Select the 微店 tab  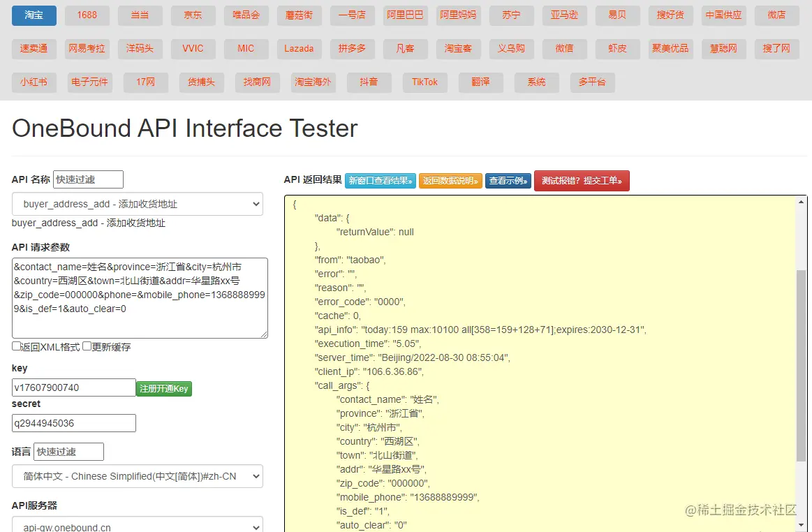click(x=776, y=15)
